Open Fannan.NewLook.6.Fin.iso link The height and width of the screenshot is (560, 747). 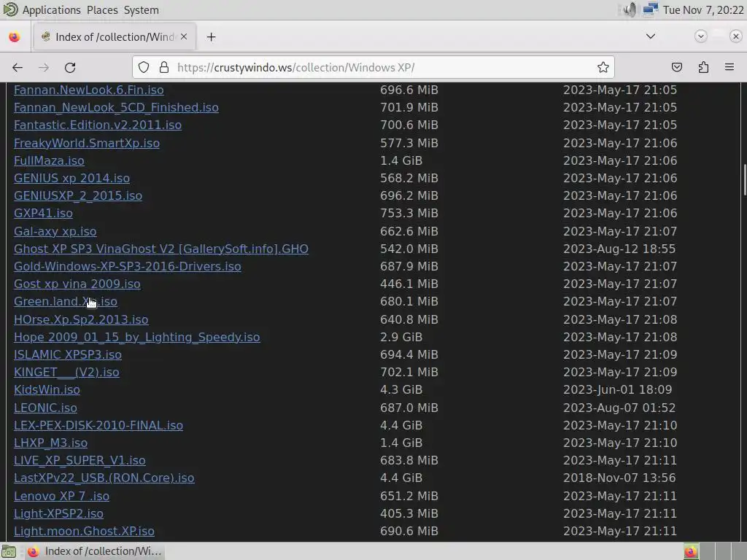point(88,90)
